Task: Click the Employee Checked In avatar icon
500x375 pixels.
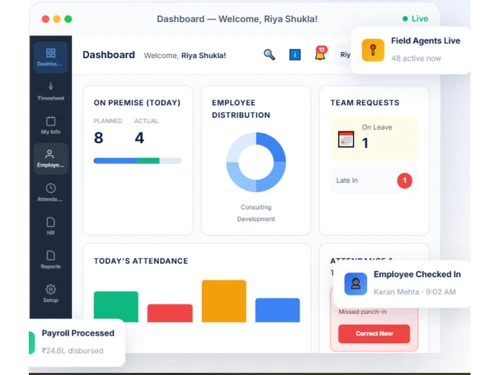Action: (x=356, y=284)
